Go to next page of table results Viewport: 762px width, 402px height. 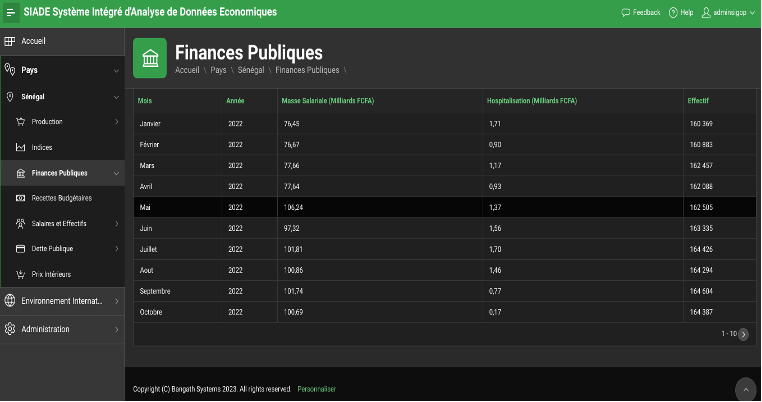click(743, 334)
